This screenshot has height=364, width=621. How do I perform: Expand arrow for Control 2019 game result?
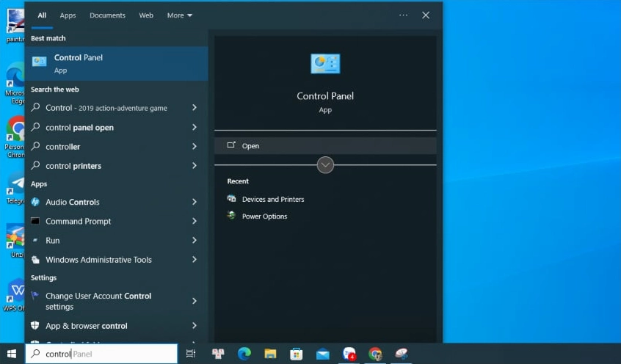coord(195,108)
